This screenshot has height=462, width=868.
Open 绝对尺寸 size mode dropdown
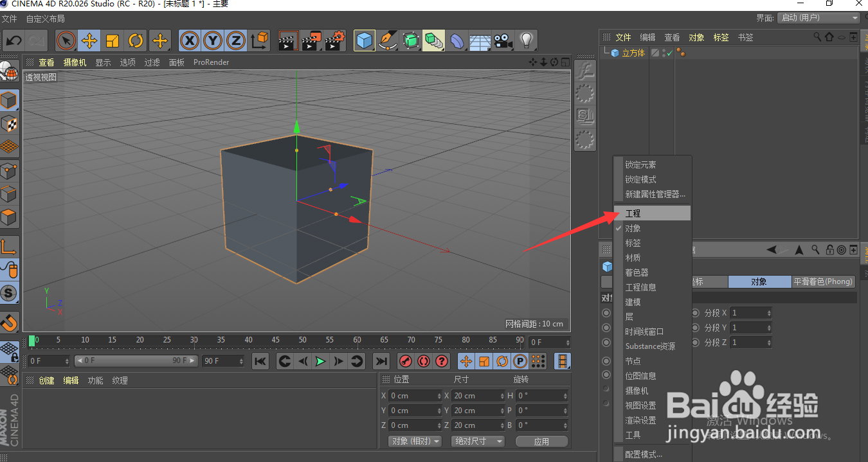[x=478, y=441]
